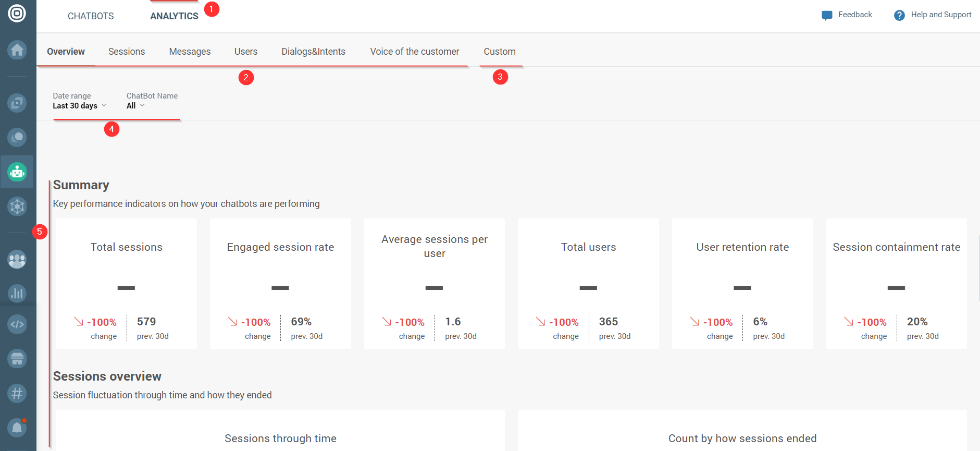The image size is (980, 451).
Task: Expand the ChatBot Name dropdown
Action: click(x=135, y=106)
